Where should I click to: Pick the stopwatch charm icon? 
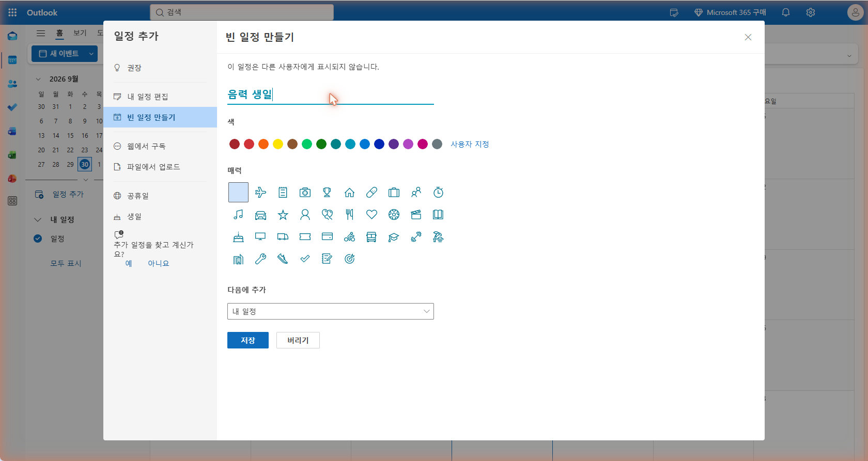point(438,193)
